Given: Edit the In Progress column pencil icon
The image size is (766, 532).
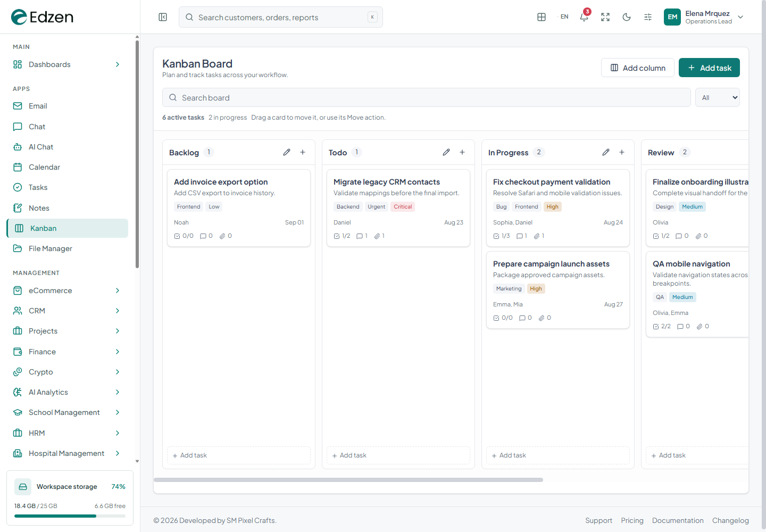Looking at the screenshot, I should coord(606,152).
